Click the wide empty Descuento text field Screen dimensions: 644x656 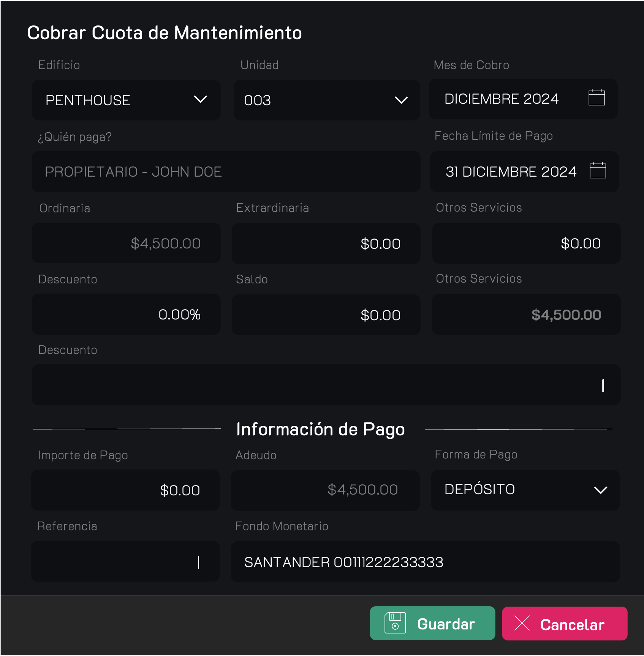(x=326, y=385)
